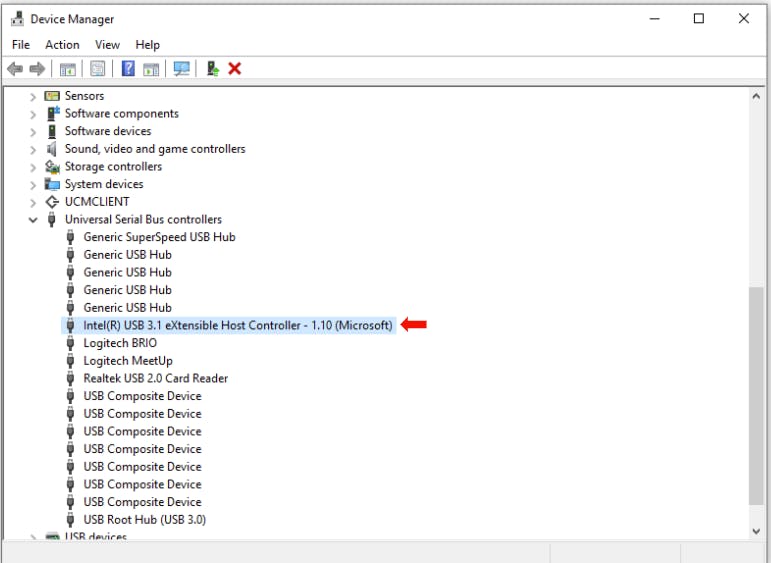The height and width of the screenshot is (563, 771).
Task: Expand the Software components category
Action: (x=33, y=115)
